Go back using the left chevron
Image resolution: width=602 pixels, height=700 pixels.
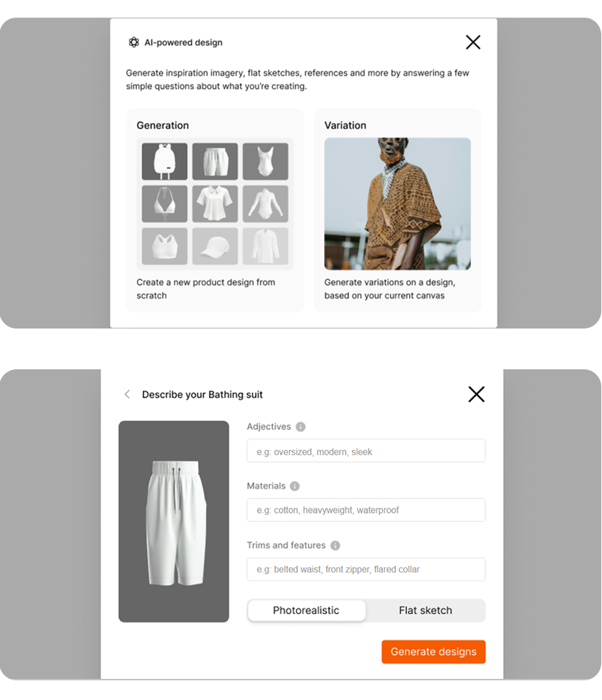click(127, 394)
